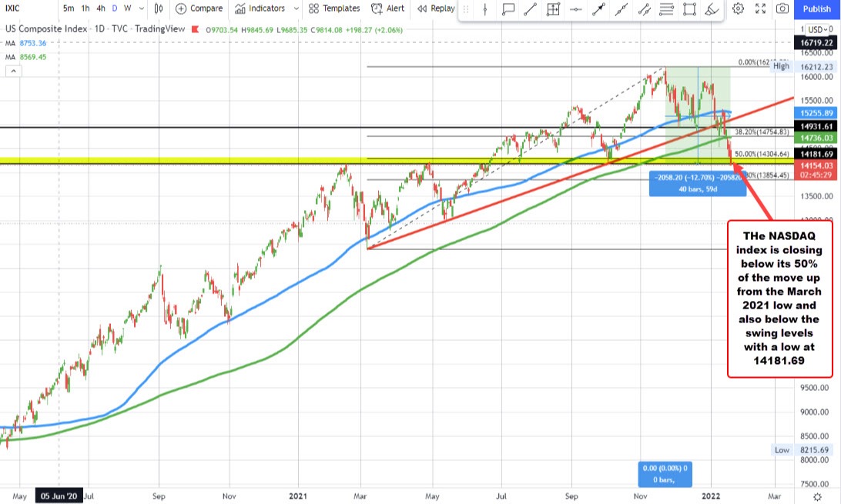The height and width of the screenshot is (504, 841).
Task: Select the price range measure tool
Action: (x=553, y=9)
